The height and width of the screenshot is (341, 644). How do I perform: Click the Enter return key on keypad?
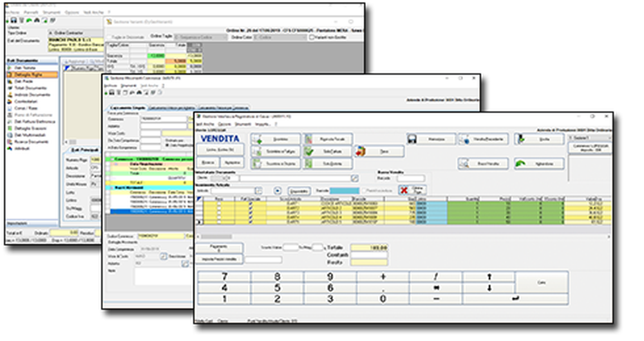click(x=515, y=299)
